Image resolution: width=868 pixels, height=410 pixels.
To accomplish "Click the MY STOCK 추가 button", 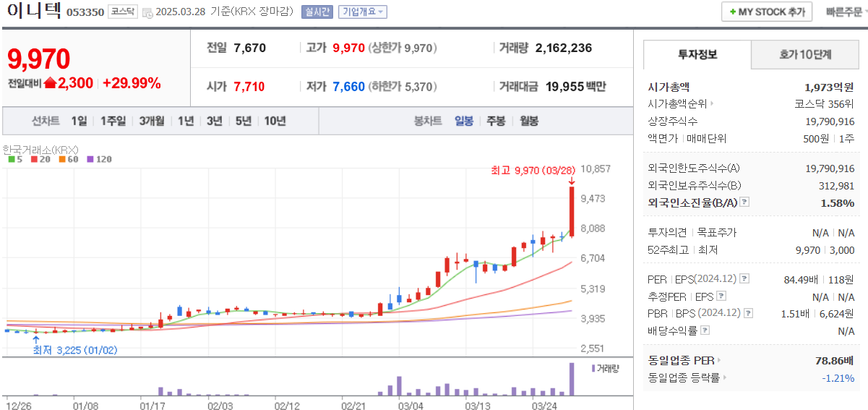I will point(767,12).
